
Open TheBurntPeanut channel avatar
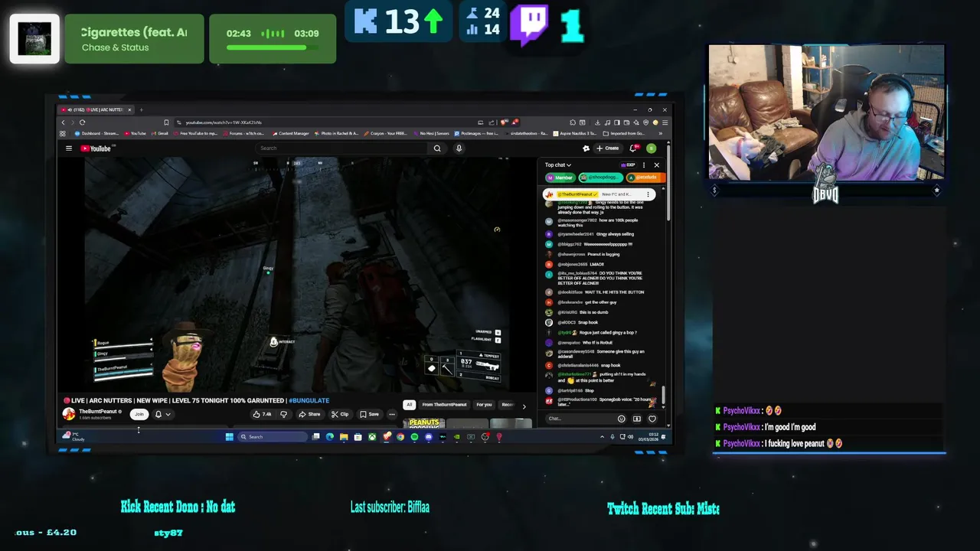69,414
